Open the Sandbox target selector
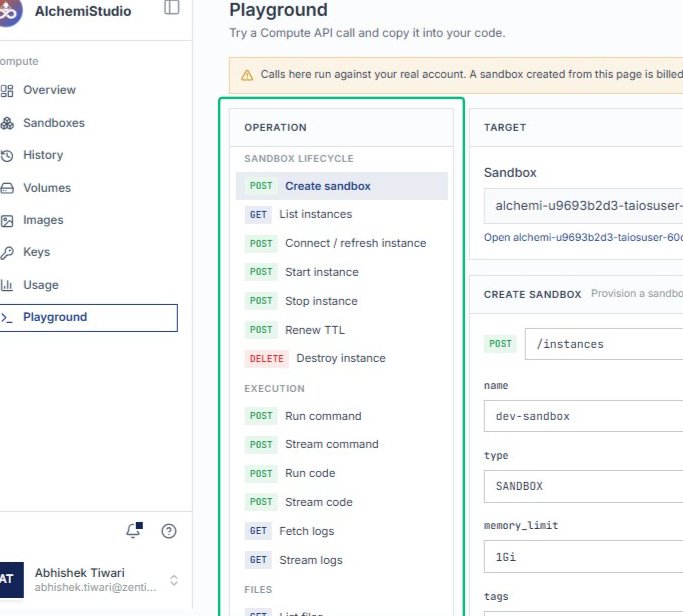The image size is (683, 616). (x=584, y=206)
